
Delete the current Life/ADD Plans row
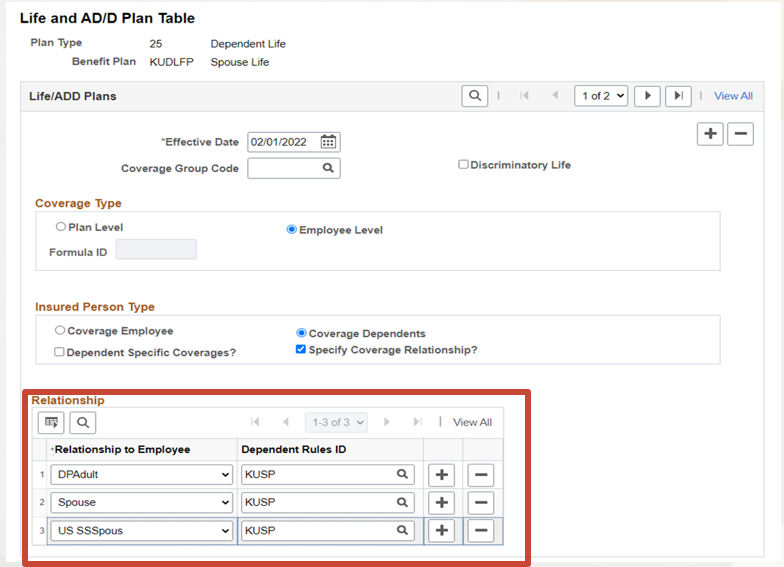click(x=740, y=134)
